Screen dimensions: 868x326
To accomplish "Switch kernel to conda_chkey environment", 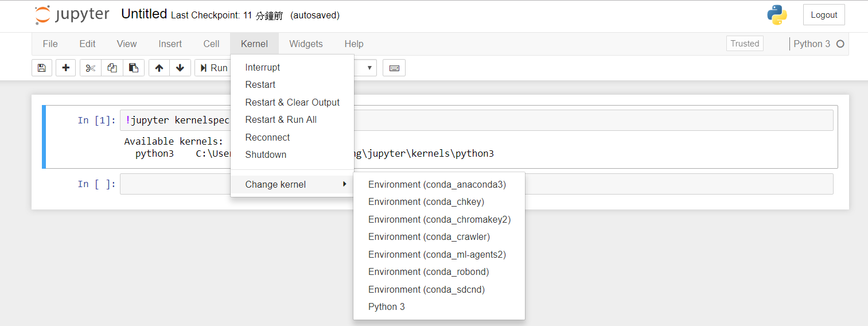I will tap(439, 201).
